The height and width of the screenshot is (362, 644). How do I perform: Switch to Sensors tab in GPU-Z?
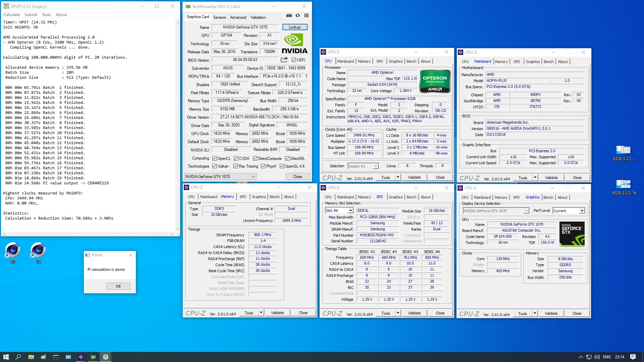[220, 17]
